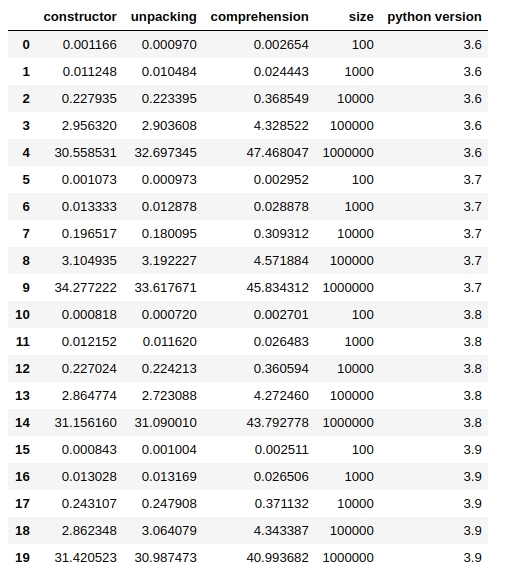Click comprehension value 0.360594

(281, 369)
